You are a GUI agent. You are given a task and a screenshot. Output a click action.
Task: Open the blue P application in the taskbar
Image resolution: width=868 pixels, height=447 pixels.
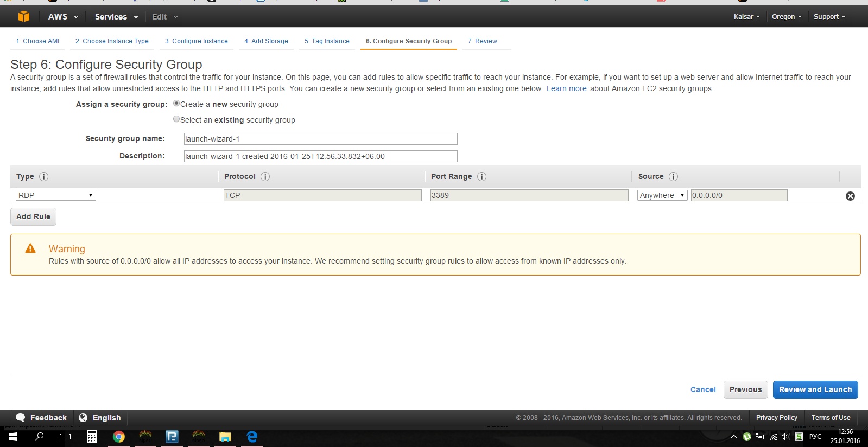(x=172, y=437)
